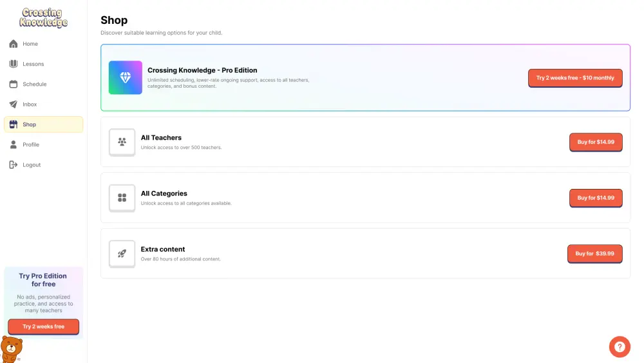Open the Lessons menu item
The image size is (644, 363).
[33, 64]
